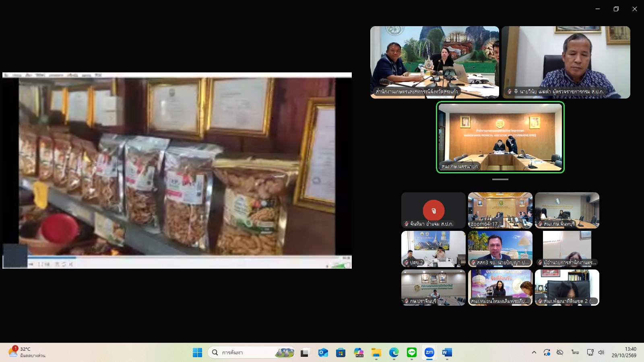Open the Microsoft 365 Copilot app
Viewport: 644px width, 362px height.
(x=359, y=353)
